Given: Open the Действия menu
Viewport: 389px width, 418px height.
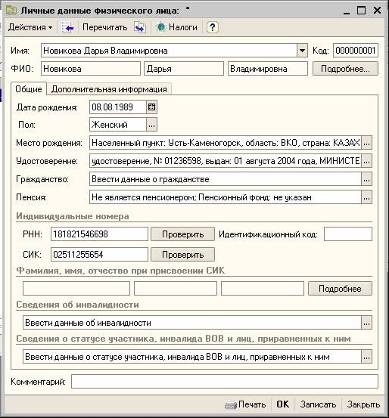Looking at the screenshot, I should click(x=30, y=27).
